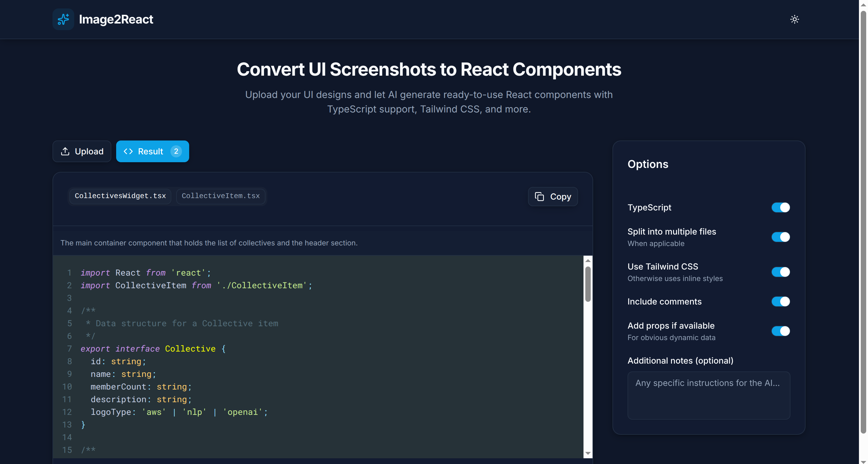The height and width of the screenshot is (464, 868).
Task: Switch to the Upload tab
Action: click(x=81, y=151)
